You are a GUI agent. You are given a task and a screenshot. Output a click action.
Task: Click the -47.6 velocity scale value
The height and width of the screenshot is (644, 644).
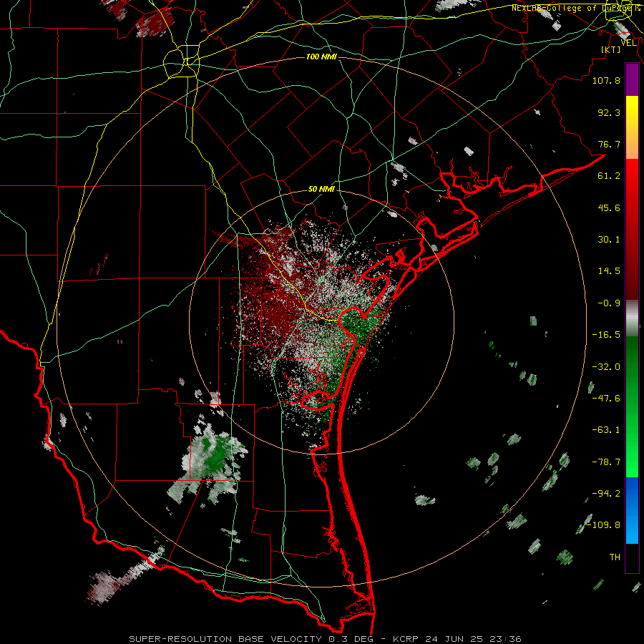tap(606, 399)
